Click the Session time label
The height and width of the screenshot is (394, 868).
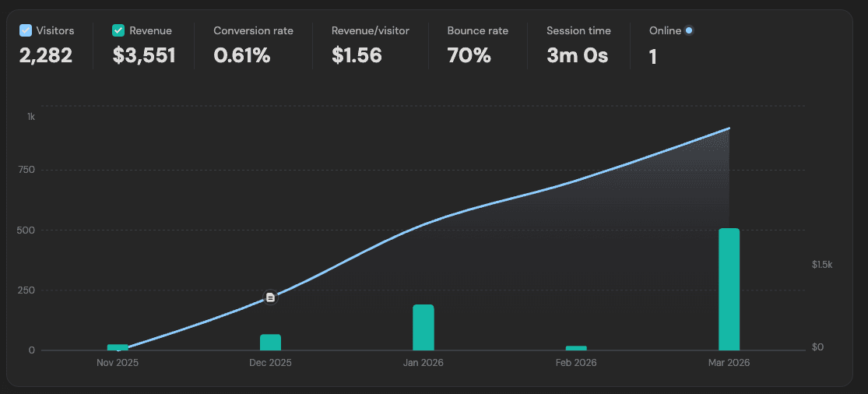pos(579,31)
